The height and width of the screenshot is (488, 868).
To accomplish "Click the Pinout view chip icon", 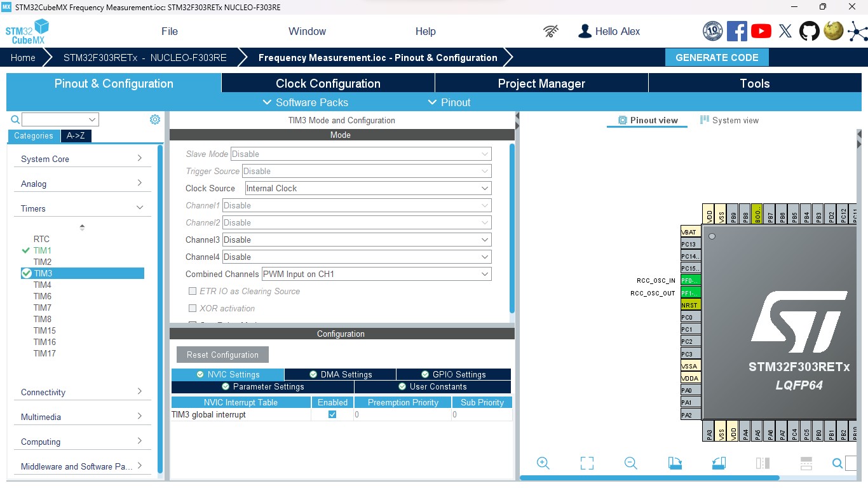I will [623, 120].
